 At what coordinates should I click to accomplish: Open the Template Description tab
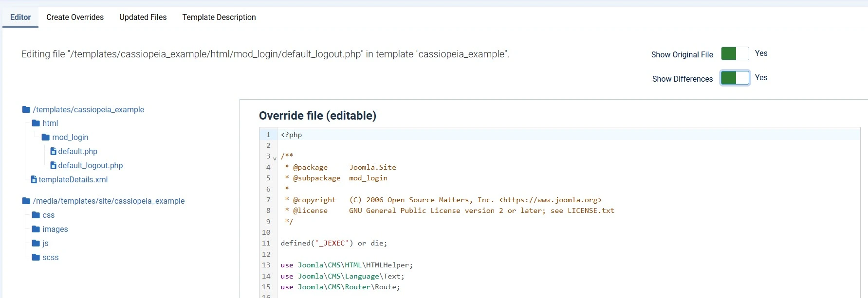pyautogui.click(x=219, y=17)
